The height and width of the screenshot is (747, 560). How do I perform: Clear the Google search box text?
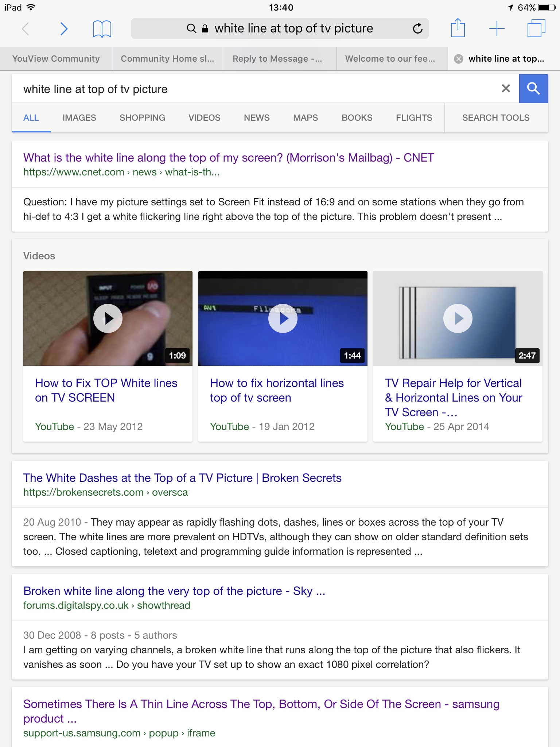click(506, 88)
